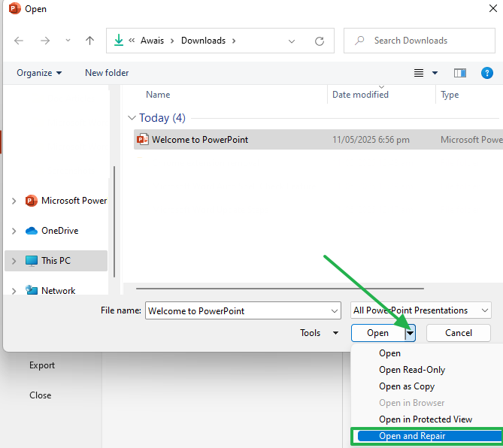Open the More view options arrow
Image resolution: width=503 pixels, height=448 pixels.
tap(435, 73)
